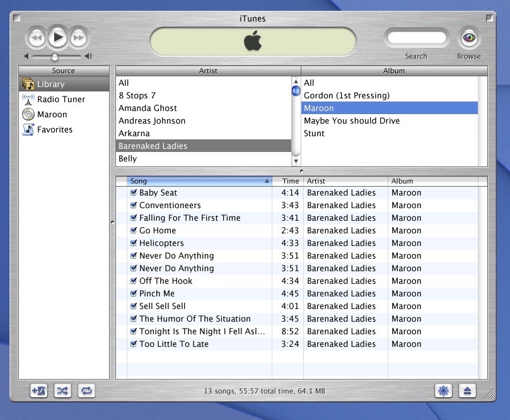Toggle shuffle mode button

point(62,391)
